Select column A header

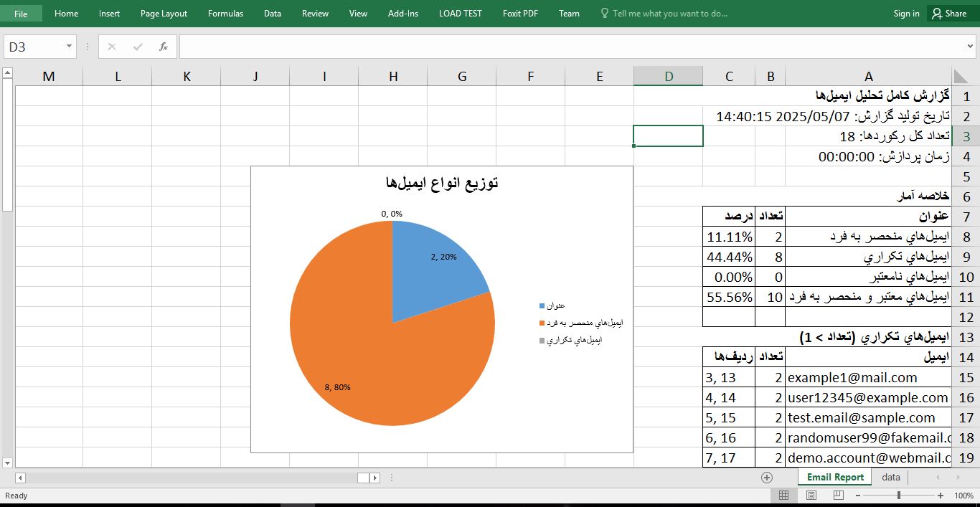point(869,76)
